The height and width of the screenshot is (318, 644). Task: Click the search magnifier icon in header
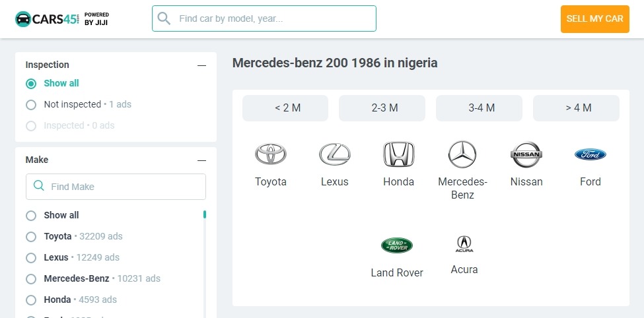[x=163, y=18]
